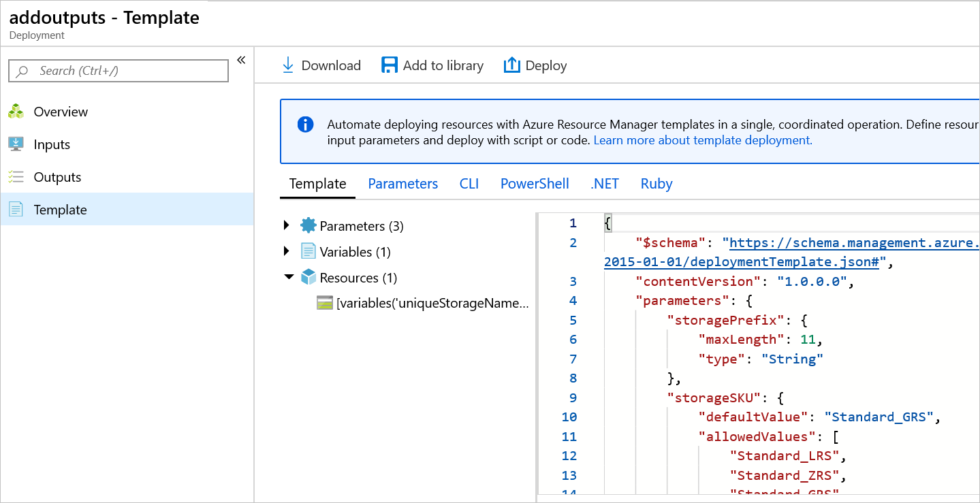Collapse the Resources tree node

tap(285, 277)
